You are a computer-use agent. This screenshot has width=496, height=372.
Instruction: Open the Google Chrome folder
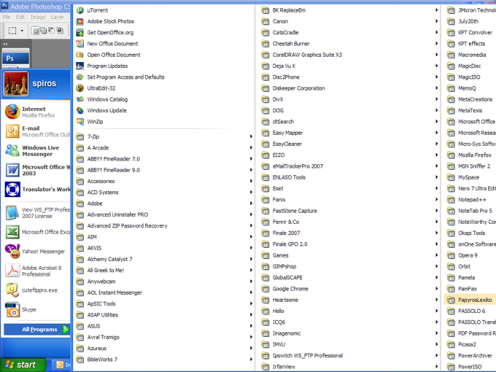(349, 289)
